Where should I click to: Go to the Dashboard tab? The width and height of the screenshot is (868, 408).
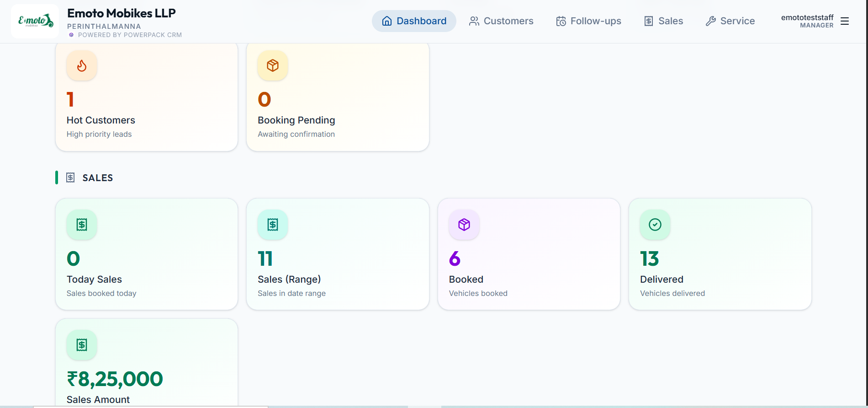(x=414, y=21)
